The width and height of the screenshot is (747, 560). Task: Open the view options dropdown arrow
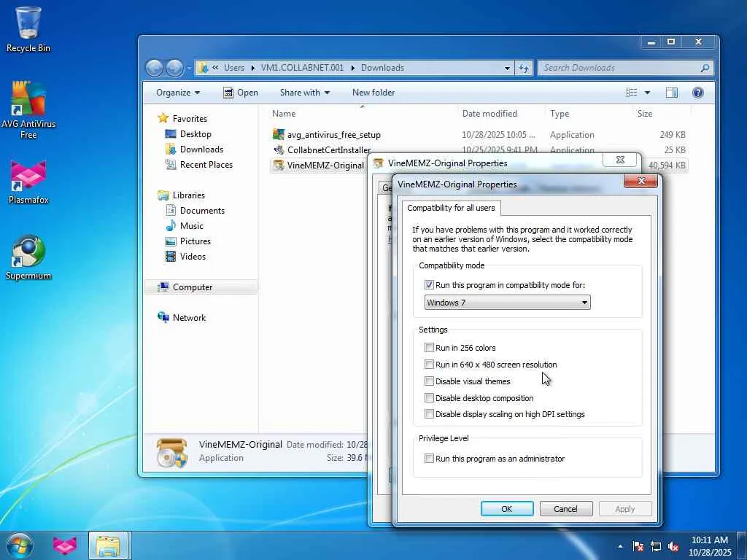pyautogui.click(x=647, y=93)
